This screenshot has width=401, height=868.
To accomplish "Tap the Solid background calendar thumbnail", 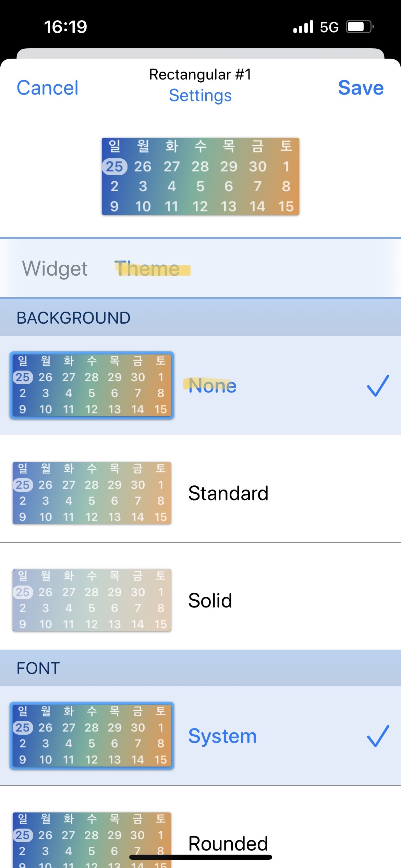I will [x=92, y=600].
